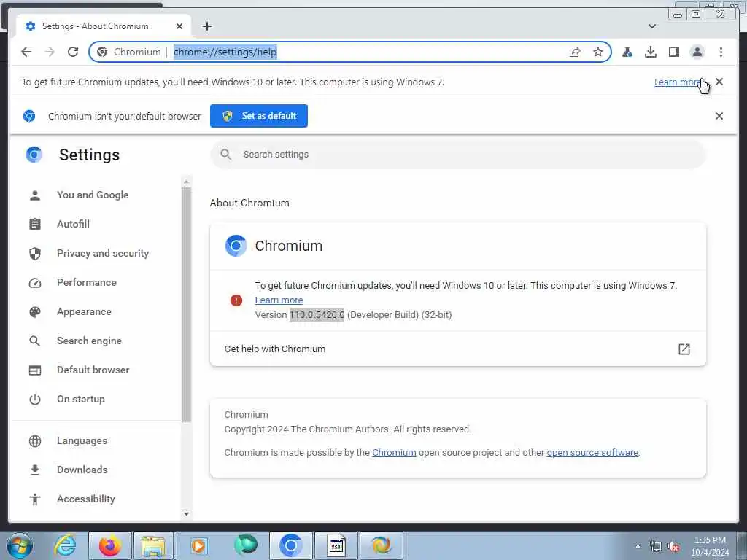Click the open source software link

(x=592, y=452)
